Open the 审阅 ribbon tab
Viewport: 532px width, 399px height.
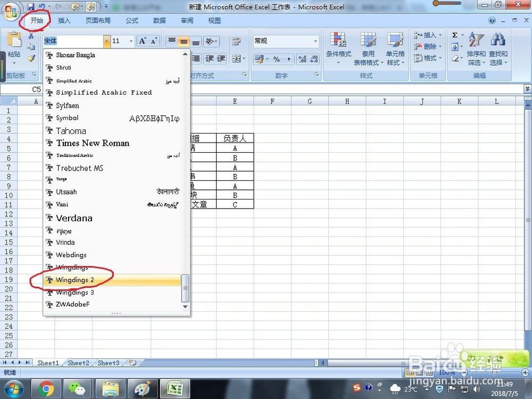coord(187,21)
